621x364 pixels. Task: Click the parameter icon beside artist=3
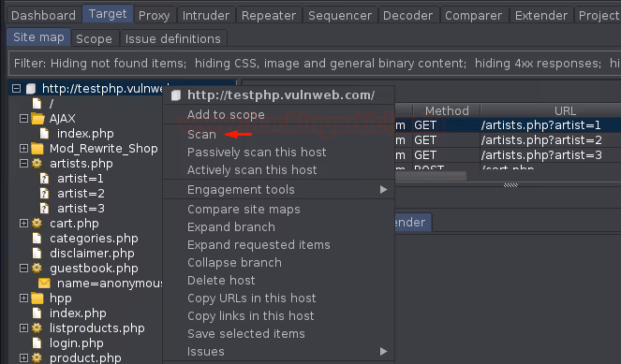(44, 209)
